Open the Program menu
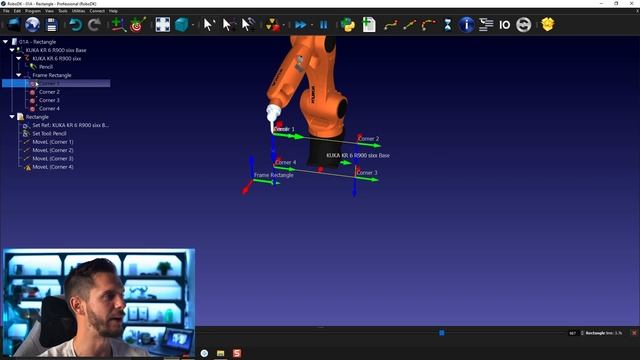This screenshot has height=360, width=640. pyautogui.click(x=33, y=11)
